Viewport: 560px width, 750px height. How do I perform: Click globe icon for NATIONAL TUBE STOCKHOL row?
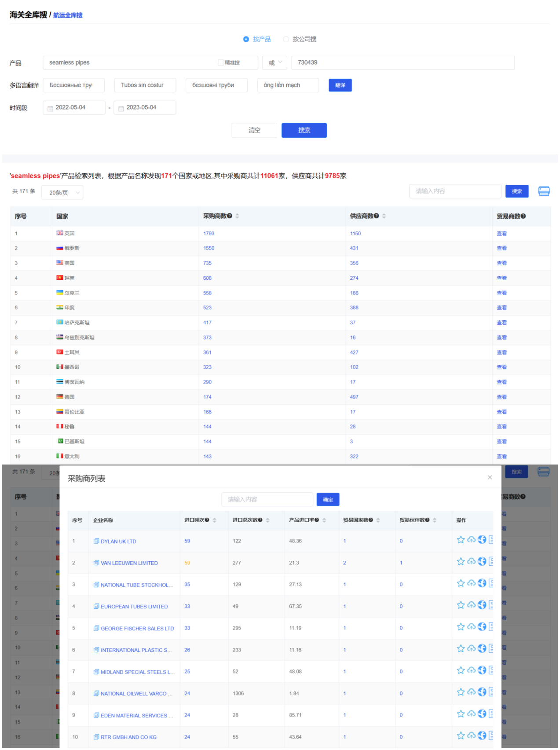(482, 583)
